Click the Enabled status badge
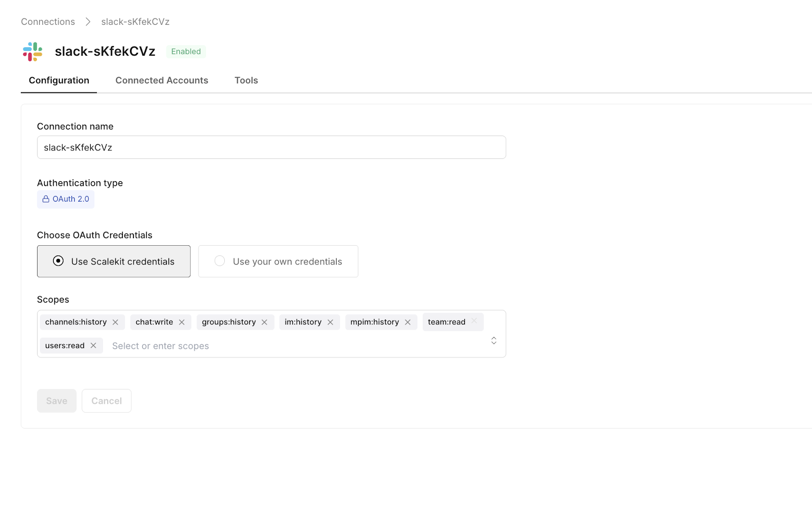812x523 pixels. 186,51
